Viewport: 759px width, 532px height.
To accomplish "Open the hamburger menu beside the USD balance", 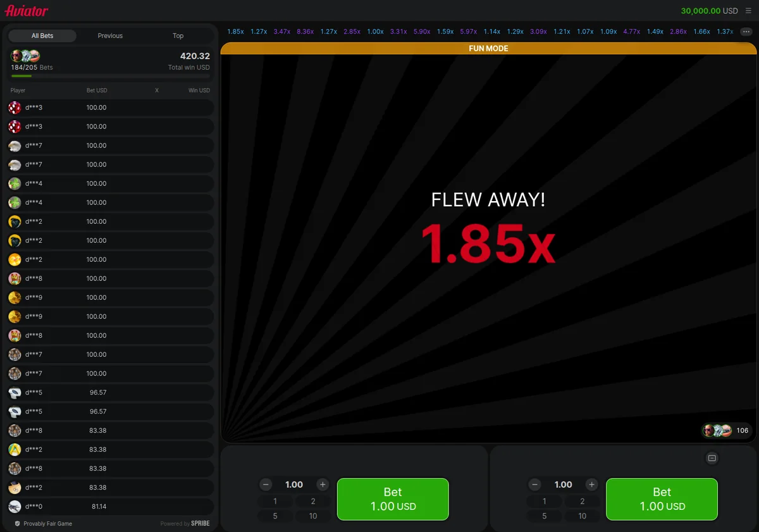I will [748, 11].
